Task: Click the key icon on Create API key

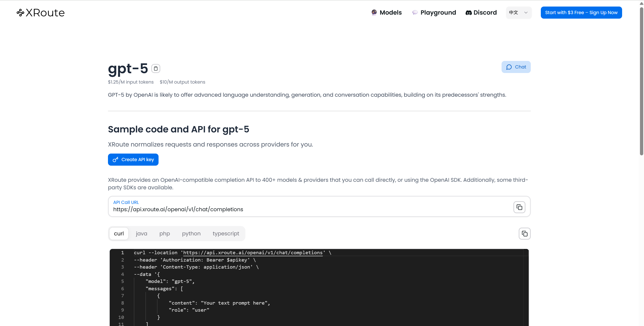Action: point(116,160)
